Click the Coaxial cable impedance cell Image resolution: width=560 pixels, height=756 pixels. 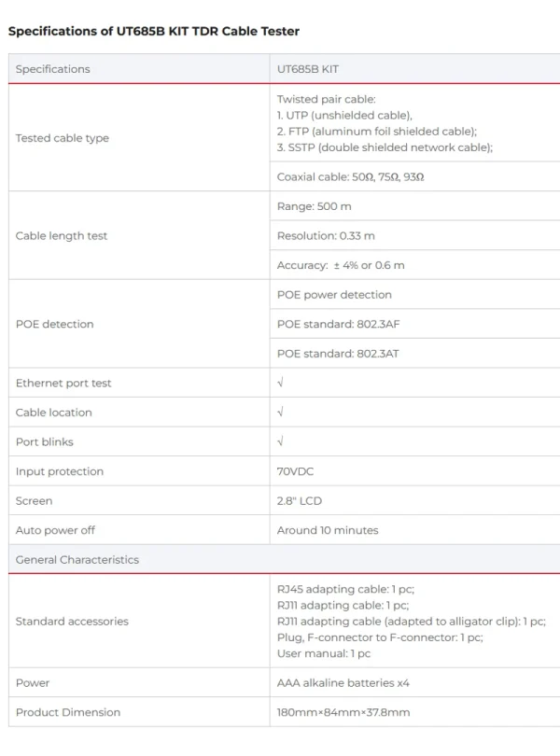coord(414,177)
